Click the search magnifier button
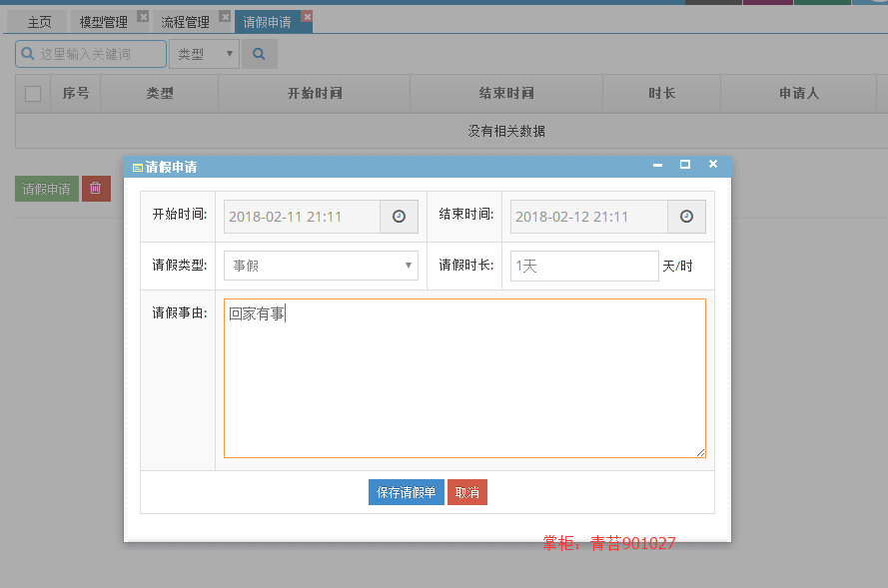 [260, 54]
